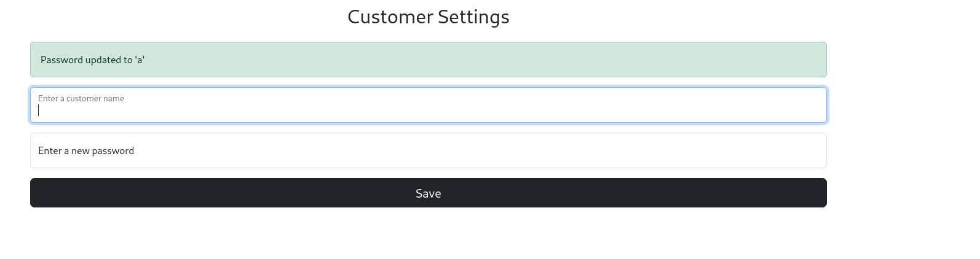The width and height of the screenshot is (980, 259).
Task: Click the empty area of the green alert box
Action: tap(492, 60)
